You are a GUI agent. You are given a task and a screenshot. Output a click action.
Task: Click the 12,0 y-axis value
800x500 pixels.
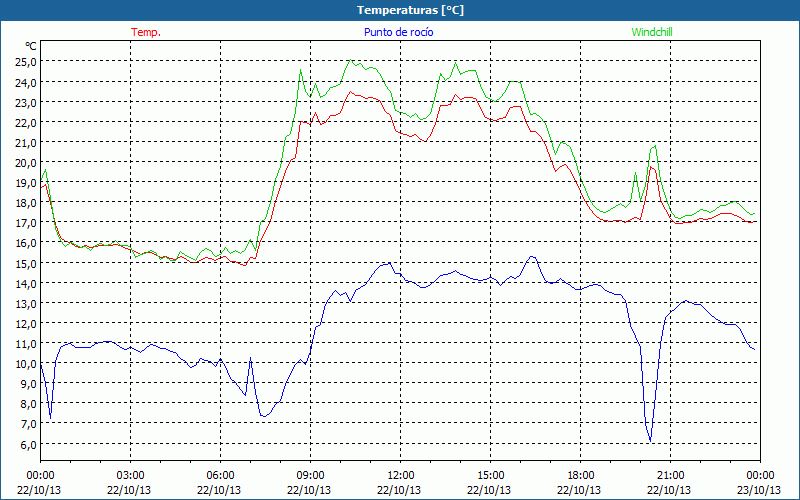pos(26,323)
